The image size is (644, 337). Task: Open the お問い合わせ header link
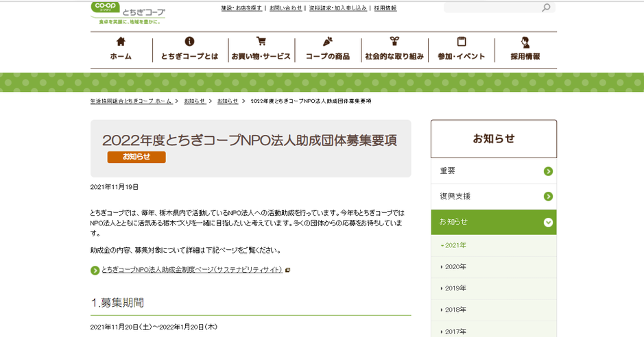[285, 8]
